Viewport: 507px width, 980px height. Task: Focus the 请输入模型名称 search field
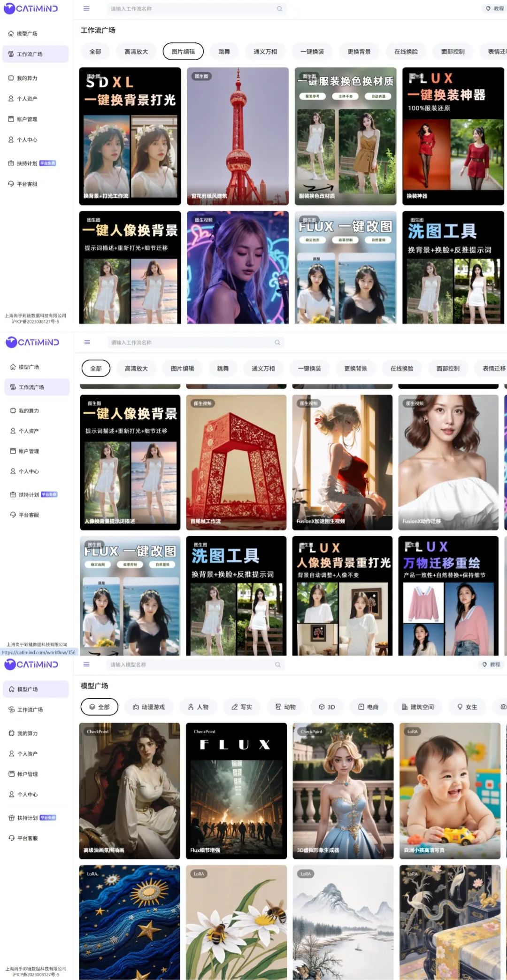(x=195, y=664)
